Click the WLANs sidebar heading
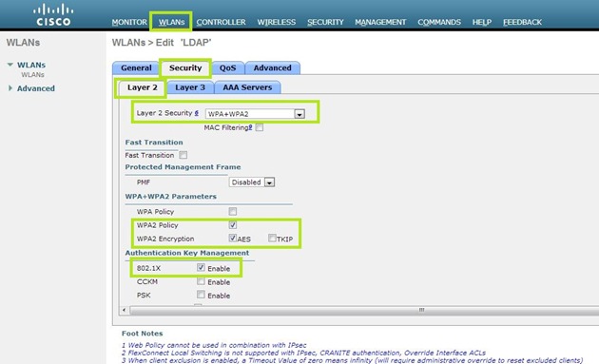The image size is (599, 364). coord(24,43)
